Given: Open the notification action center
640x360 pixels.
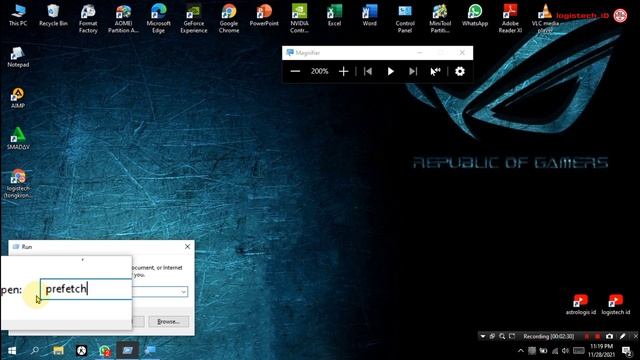Looking at the screenshot, I should pos(627,351).
